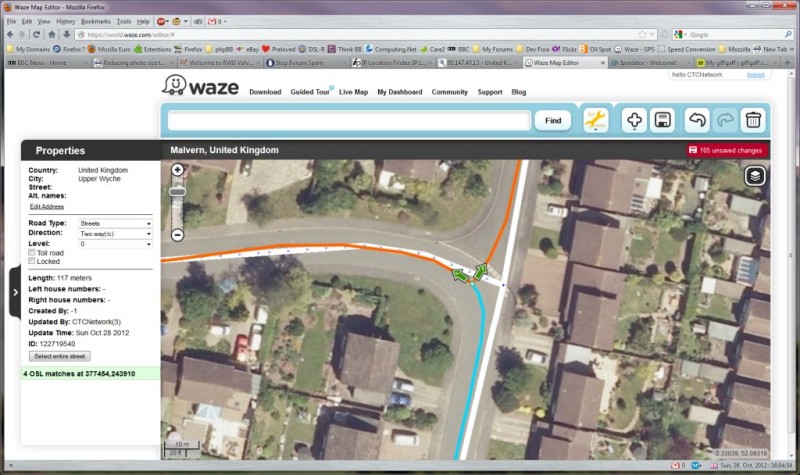Click the Waze logo

coord(200,86)
